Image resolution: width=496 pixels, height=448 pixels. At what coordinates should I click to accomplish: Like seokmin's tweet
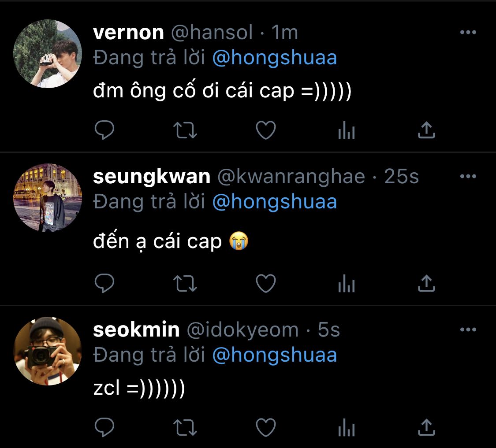pyautogui.click(x=266, y=427)
